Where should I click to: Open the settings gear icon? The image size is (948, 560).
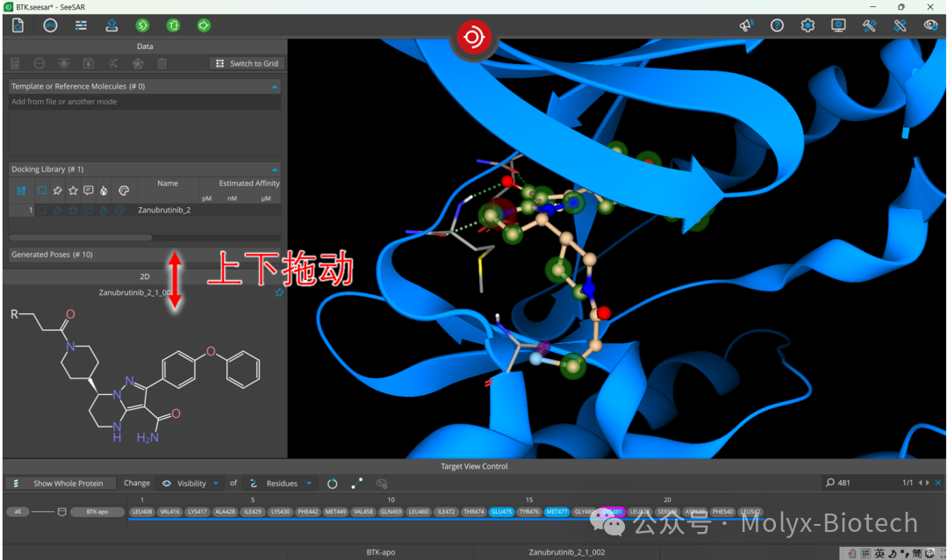click(x=808, y=25)
